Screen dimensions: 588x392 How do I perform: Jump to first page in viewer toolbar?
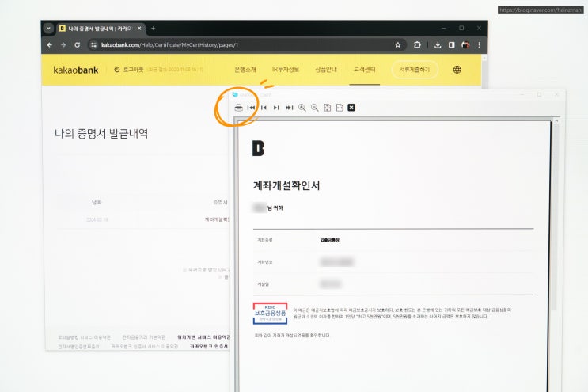251,108
